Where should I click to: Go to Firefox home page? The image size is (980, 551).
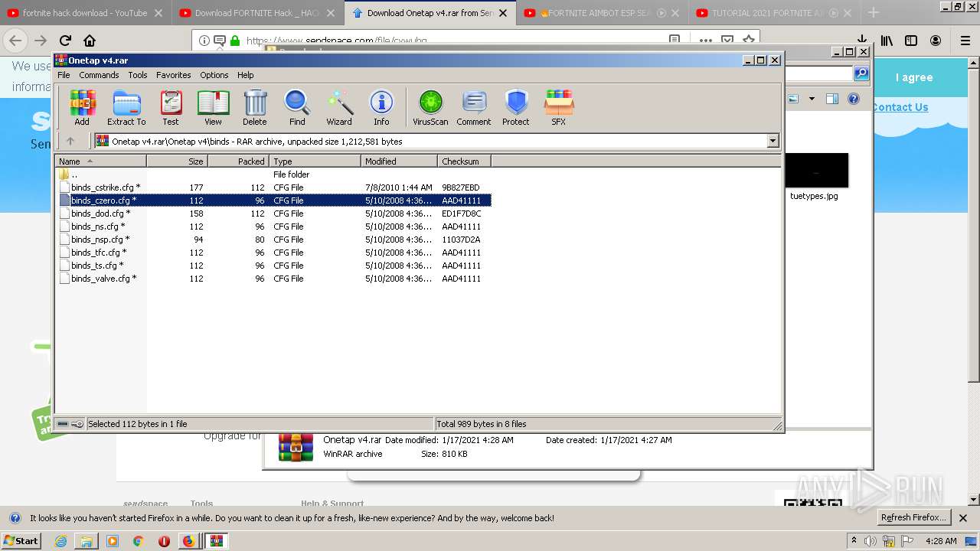90,41
